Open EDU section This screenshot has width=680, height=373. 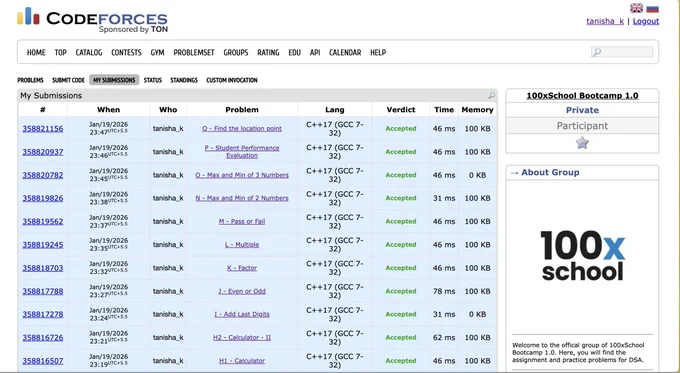tap(294, 52)
